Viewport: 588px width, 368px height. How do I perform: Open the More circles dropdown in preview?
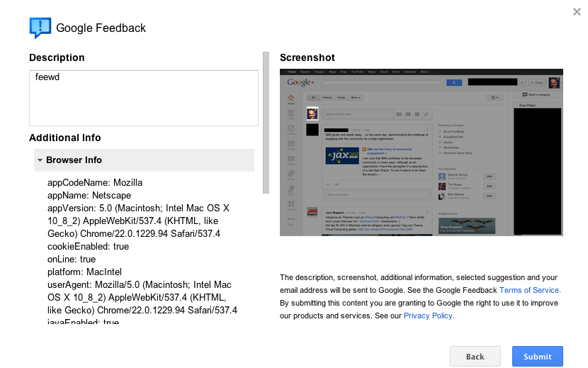pos(356,97)
